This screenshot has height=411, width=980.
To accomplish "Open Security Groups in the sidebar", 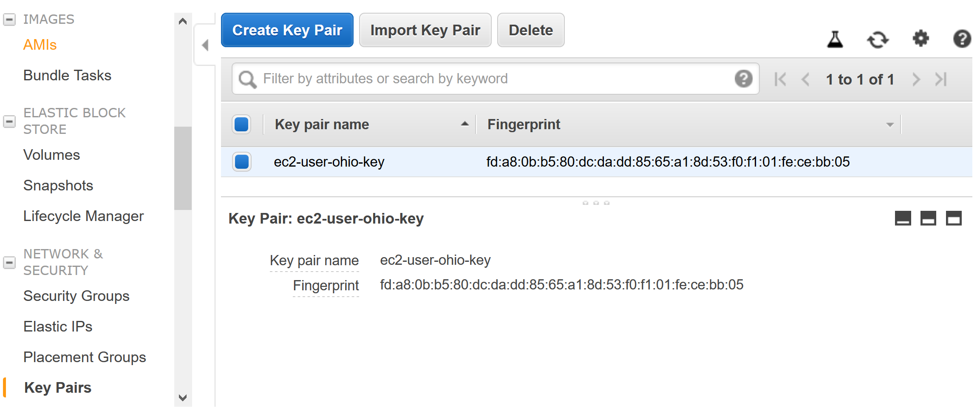I will click(76, 296).
